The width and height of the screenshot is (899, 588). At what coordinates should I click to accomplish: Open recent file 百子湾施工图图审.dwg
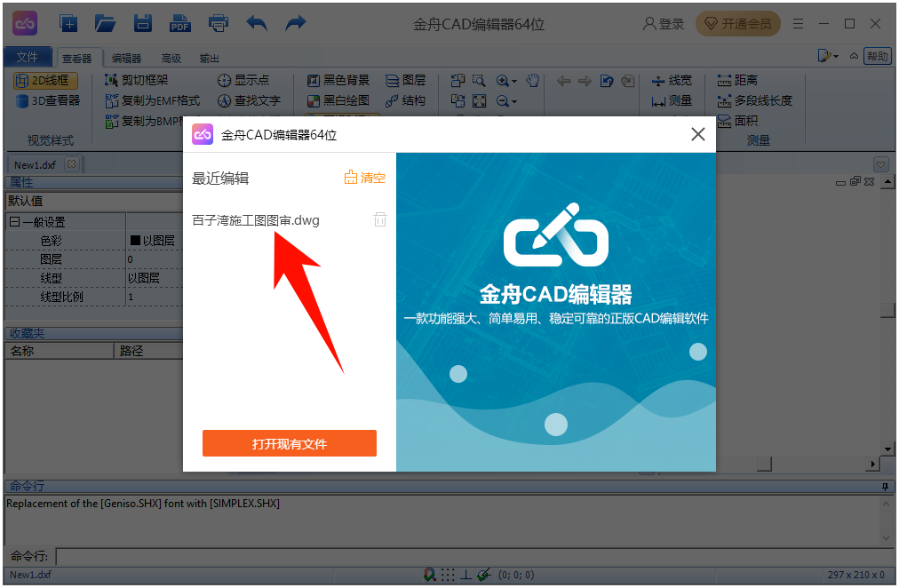click(256, 220)
